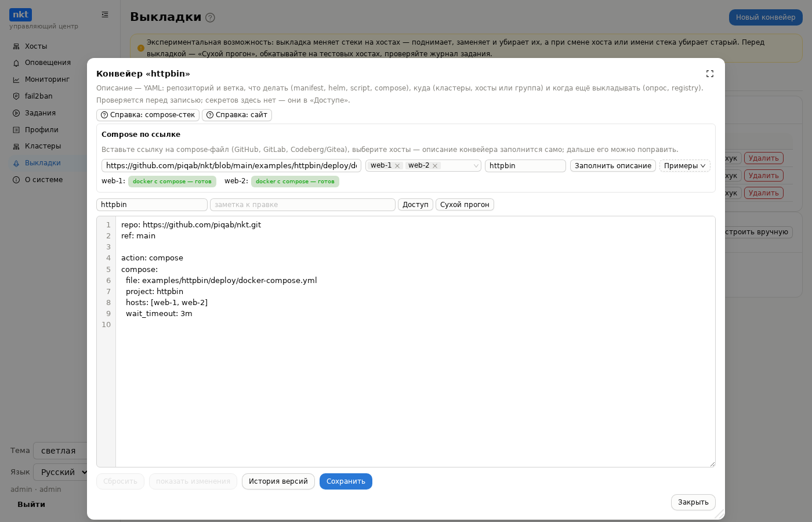Click Новый конвейер button
The height and width of the screenshot is (522, 812).
pyautogui.click(x=766, y=17)
